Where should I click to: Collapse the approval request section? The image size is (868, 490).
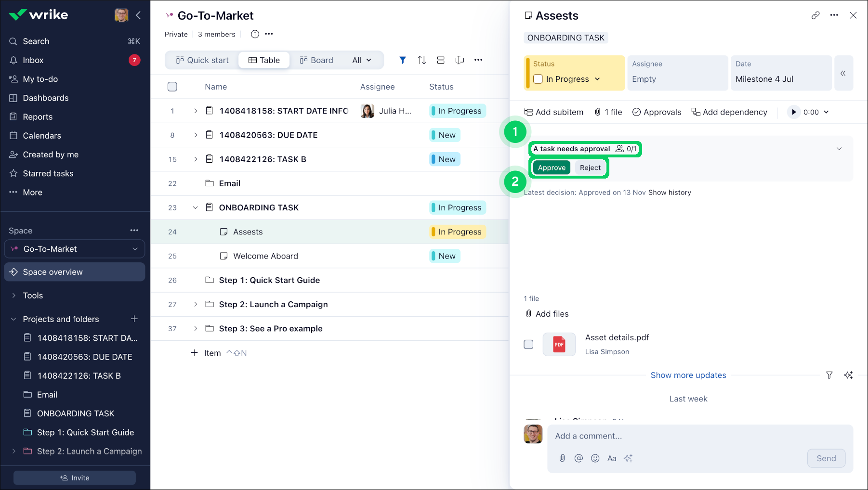840,149
